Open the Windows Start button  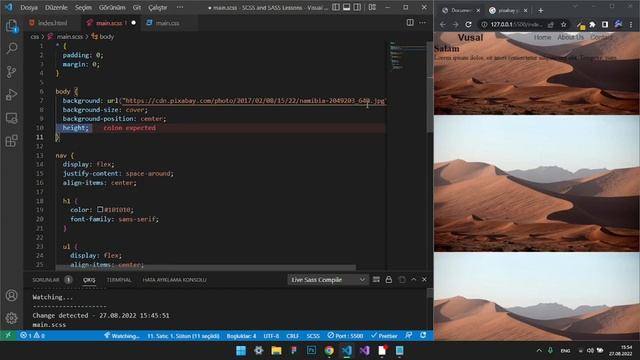tap(241, 350)
